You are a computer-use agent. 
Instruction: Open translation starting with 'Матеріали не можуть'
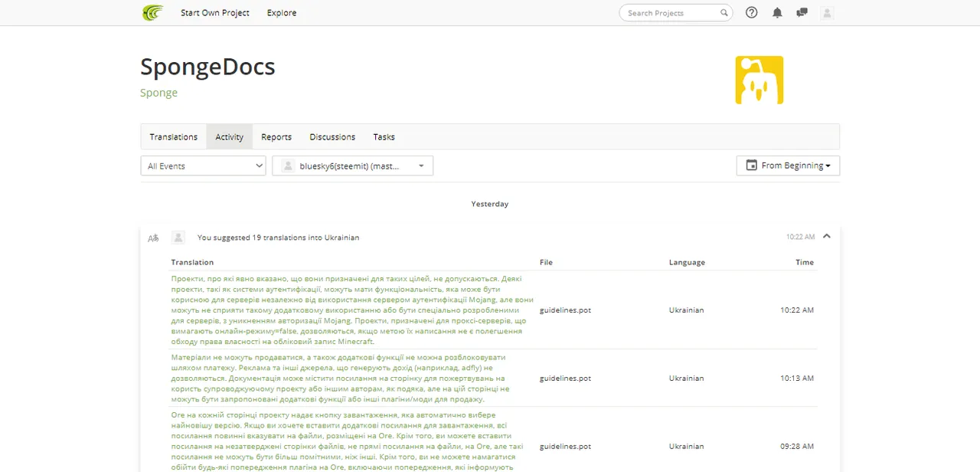click(339, 379)
